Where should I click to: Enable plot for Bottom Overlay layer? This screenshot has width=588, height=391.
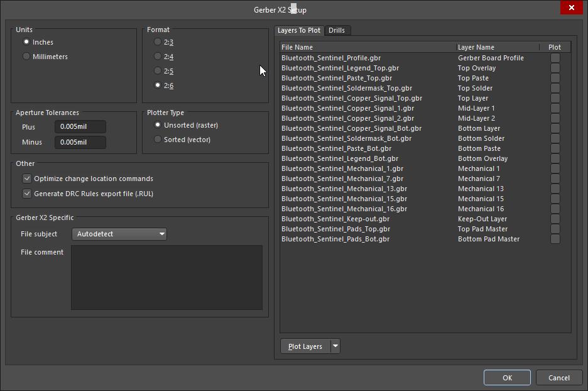click(x=555, y=158)
